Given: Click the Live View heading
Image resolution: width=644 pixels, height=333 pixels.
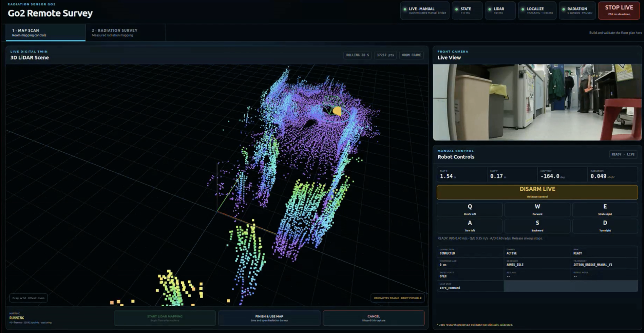Looking at the screenshot, I should pyautogui.click(x=449, y=58).
